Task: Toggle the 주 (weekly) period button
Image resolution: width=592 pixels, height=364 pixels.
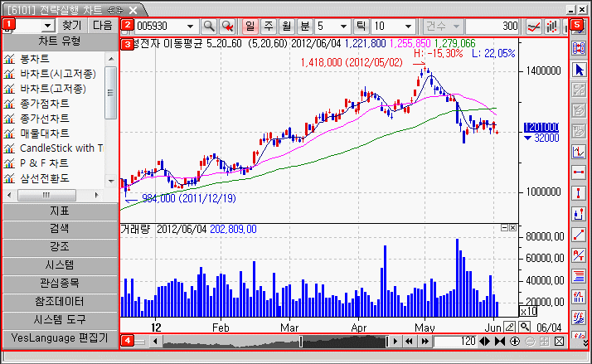Action: point(267,27)
